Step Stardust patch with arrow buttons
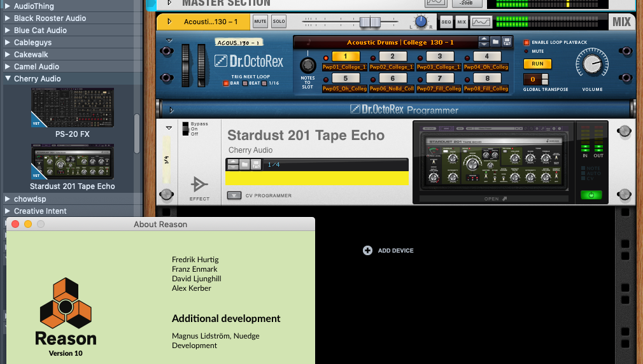The image size is (643, 364). pos(233,164)
